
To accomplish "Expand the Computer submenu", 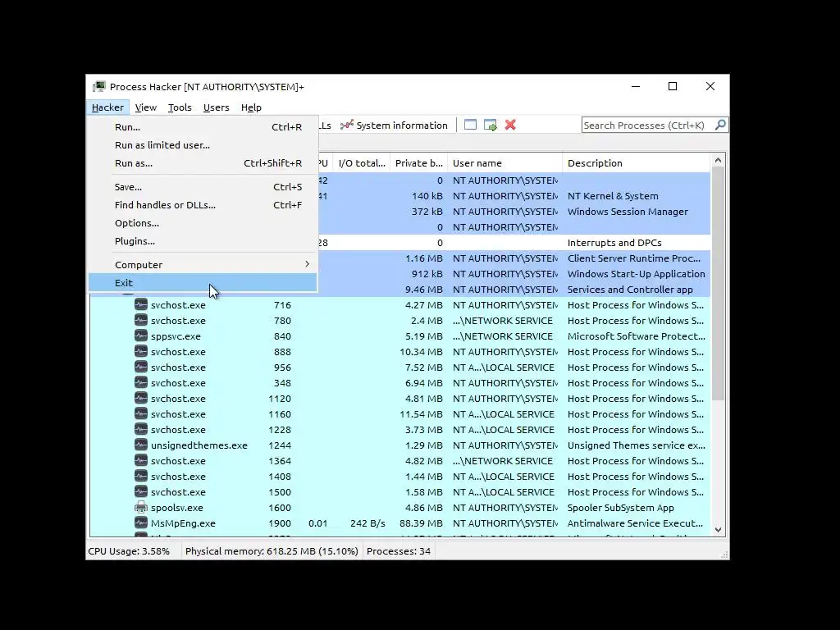I will [x=203, y=265].
